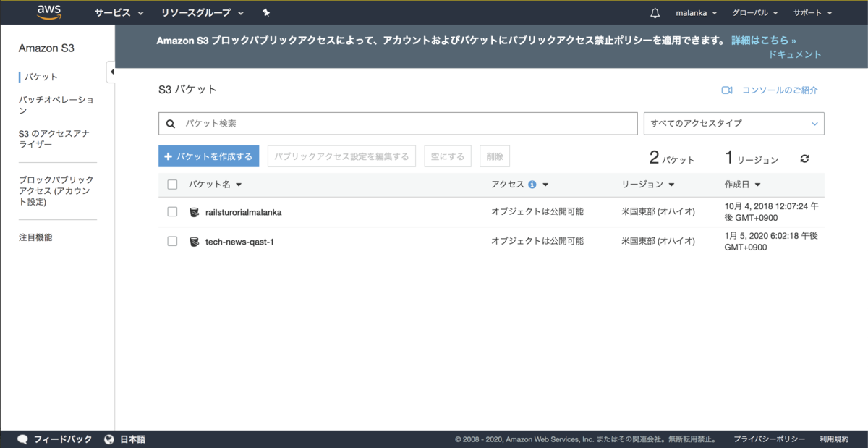This screenshot has height=448, width=868.
Task: Sort by バケット名 column
Action: point(215,185)
